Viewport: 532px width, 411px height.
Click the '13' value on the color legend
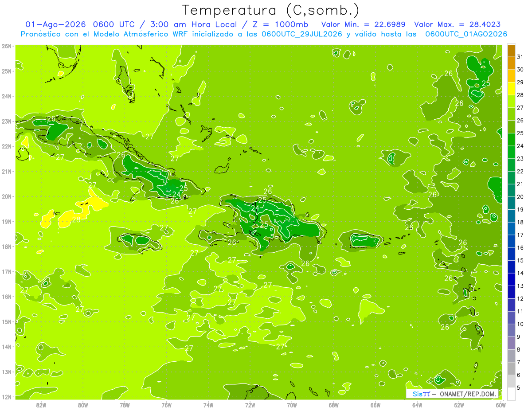520,286
